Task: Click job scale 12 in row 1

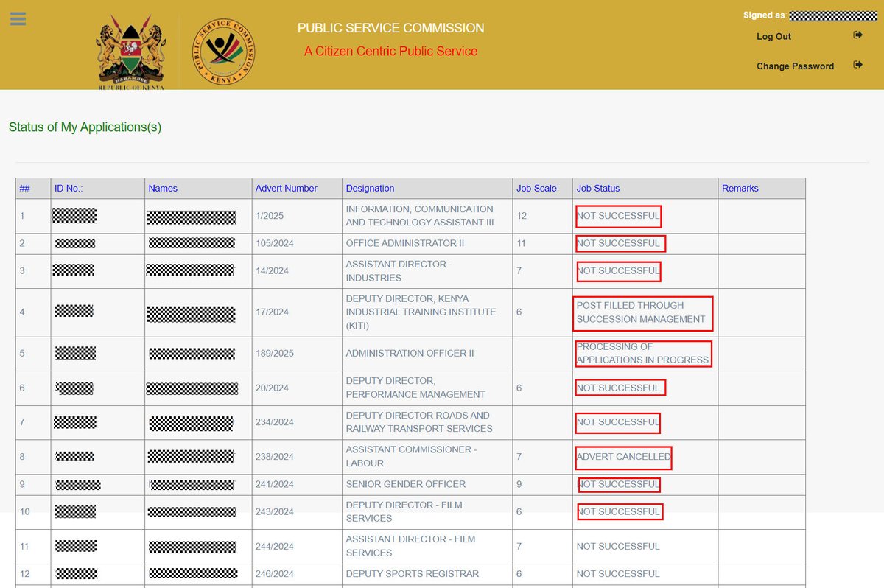Action: tap(522, 216)
